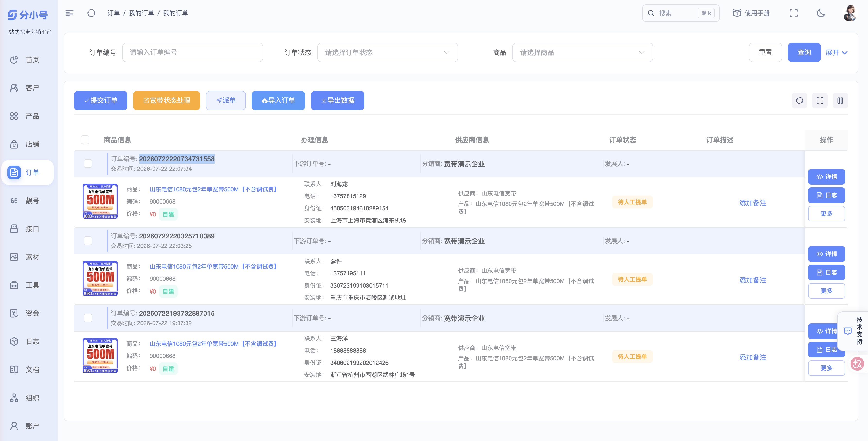
Task: Open the user avatar menu
Action: click(x=850, y=13)
